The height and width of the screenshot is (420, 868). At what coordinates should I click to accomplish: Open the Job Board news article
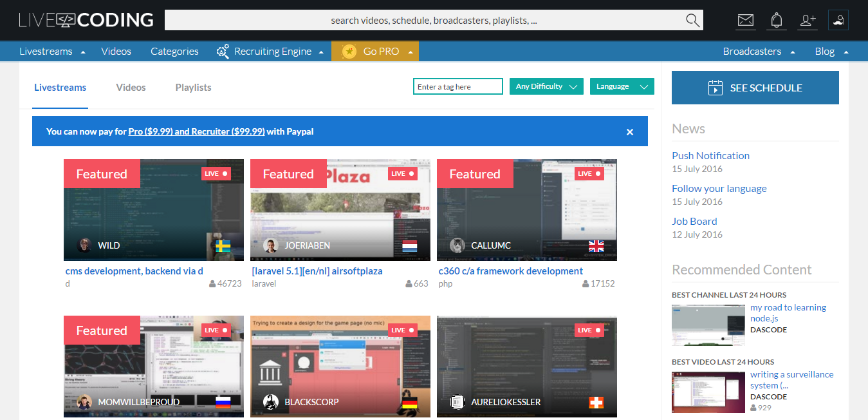tap(694, 221)
